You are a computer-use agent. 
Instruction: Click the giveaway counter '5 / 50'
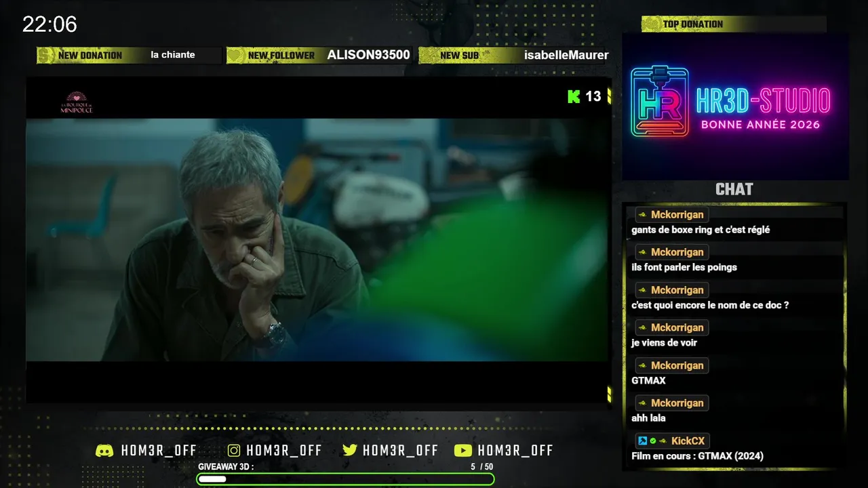click(x=482, y=467)
